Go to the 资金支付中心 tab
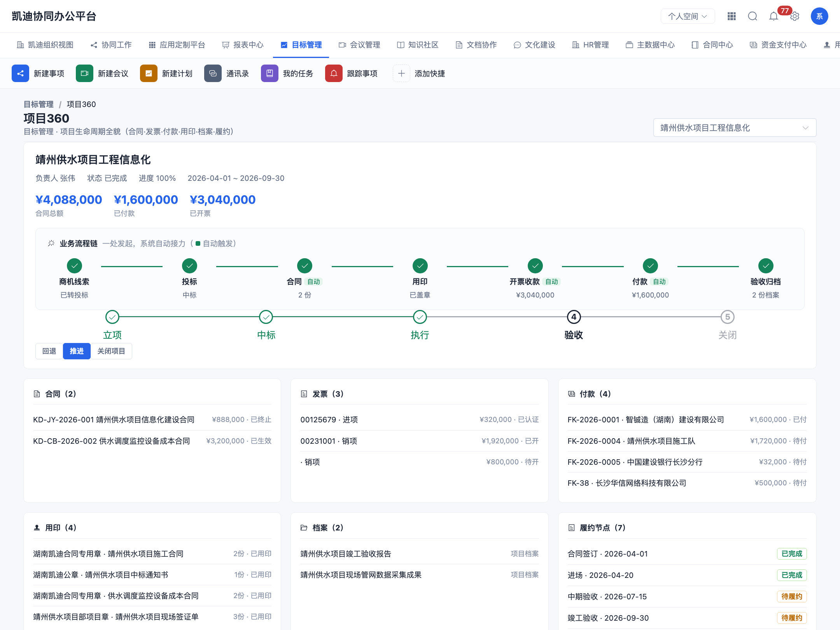 click(778, 45)
